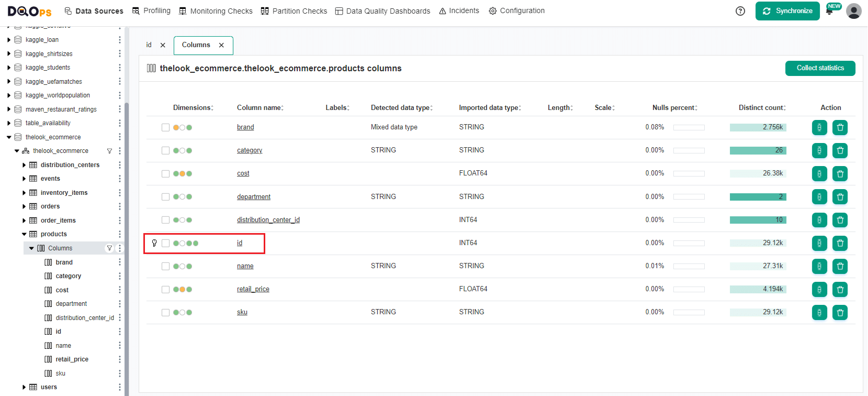Viewport: 868px width, 396px height.
Task: Open filter icon on Columns tree node
Action: (109, 248)
